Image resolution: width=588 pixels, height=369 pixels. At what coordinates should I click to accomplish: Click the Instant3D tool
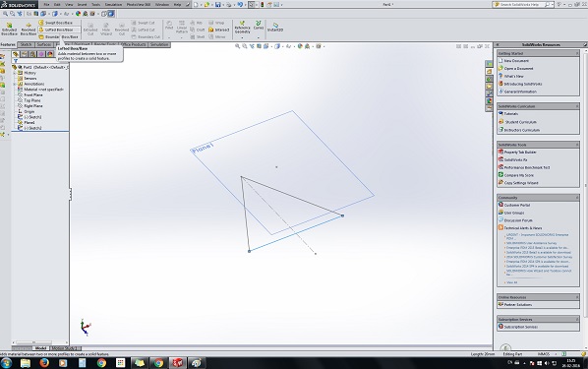coord(275,28)
